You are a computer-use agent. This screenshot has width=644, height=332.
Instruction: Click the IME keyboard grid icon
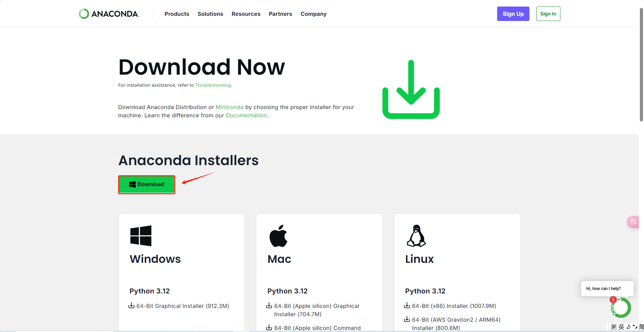tap(614, 327)
